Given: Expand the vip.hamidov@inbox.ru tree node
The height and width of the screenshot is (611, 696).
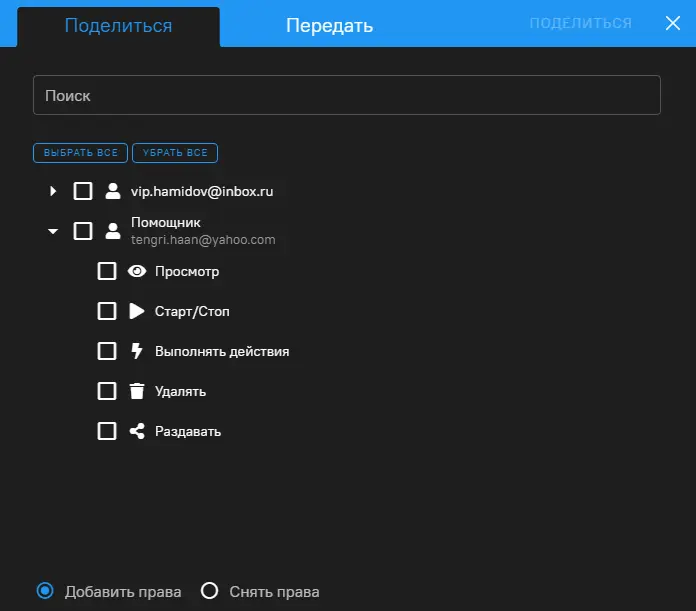Looking at the screenshot, I should (x=53, y=191).
